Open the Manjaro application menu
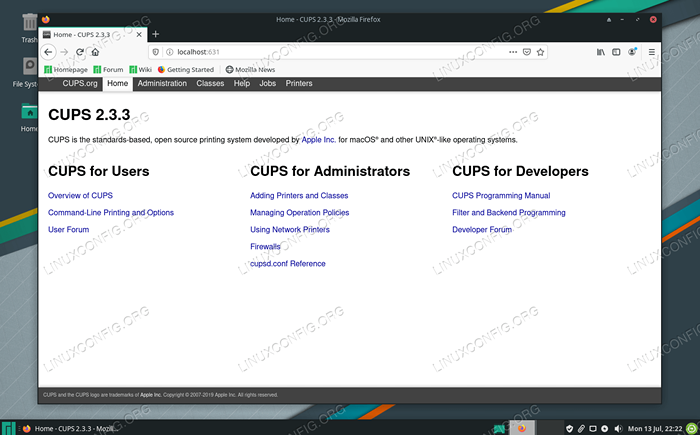 (x=8, y=428)
